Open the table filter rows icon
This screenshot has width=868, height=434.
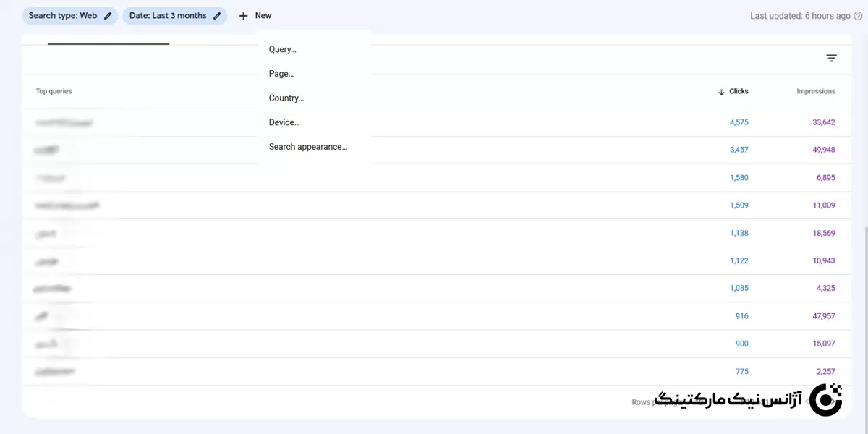pyautogui.click(x=831, y=59)
